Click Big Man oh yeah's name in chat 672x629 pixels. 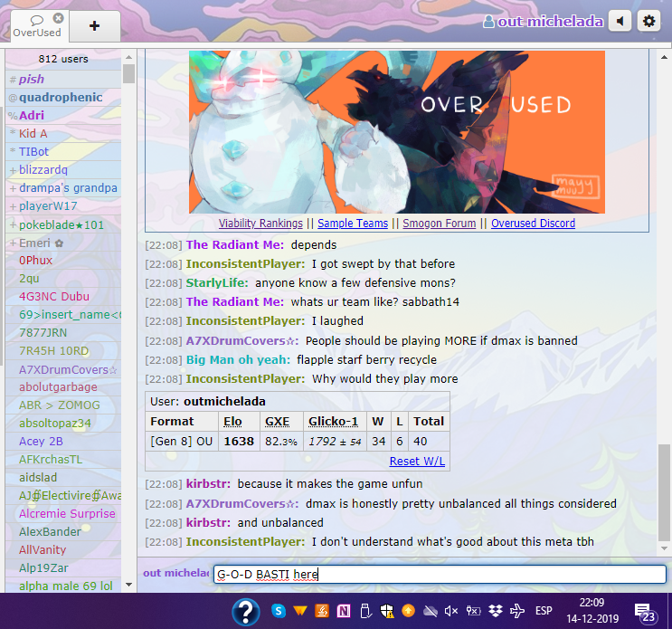point(238,359)
